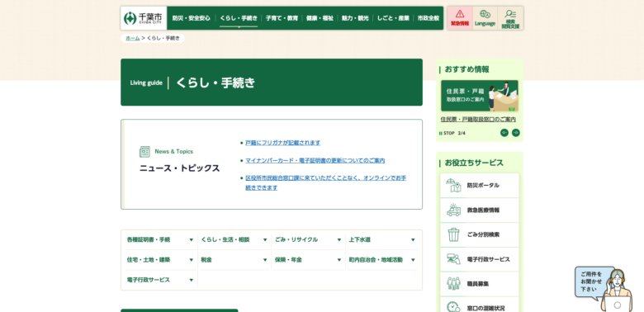Click the 住民票・戸籍 banner image

pos(480,96)
